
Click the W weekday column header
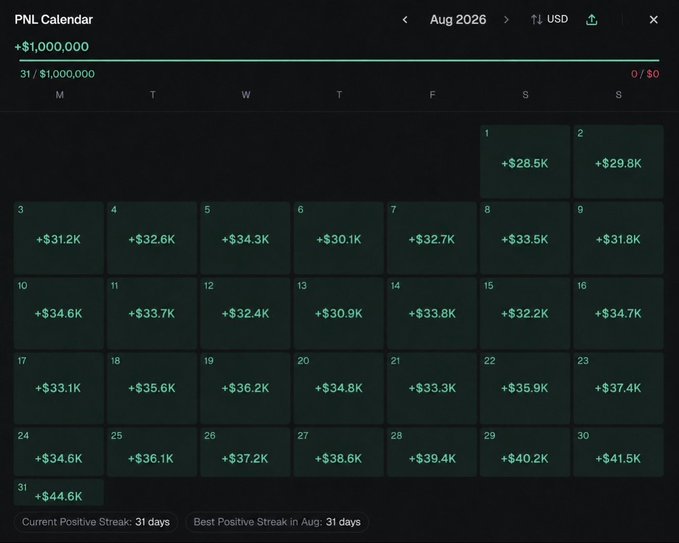coord(246,95)
